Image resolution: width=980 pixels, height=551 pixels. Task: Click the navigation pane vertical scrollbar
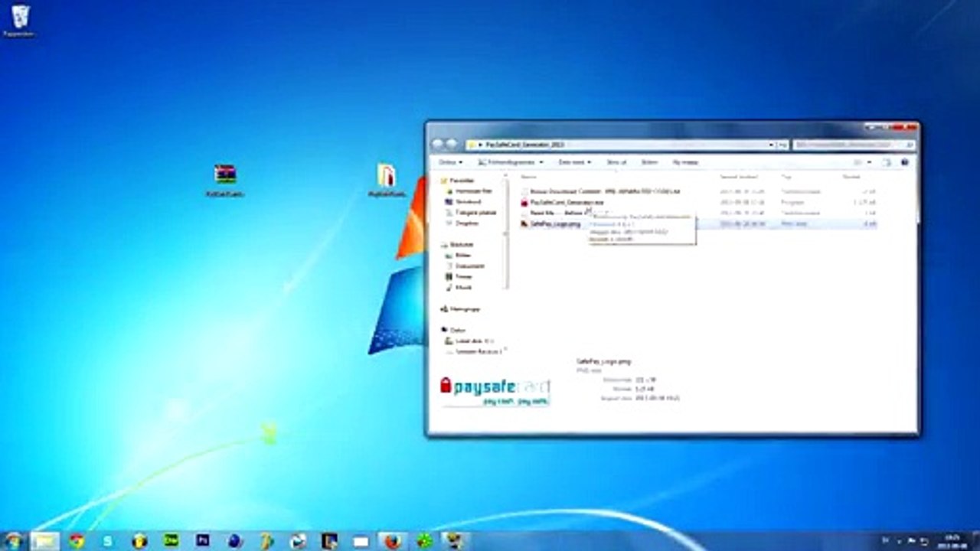click(x=505, y=232)
